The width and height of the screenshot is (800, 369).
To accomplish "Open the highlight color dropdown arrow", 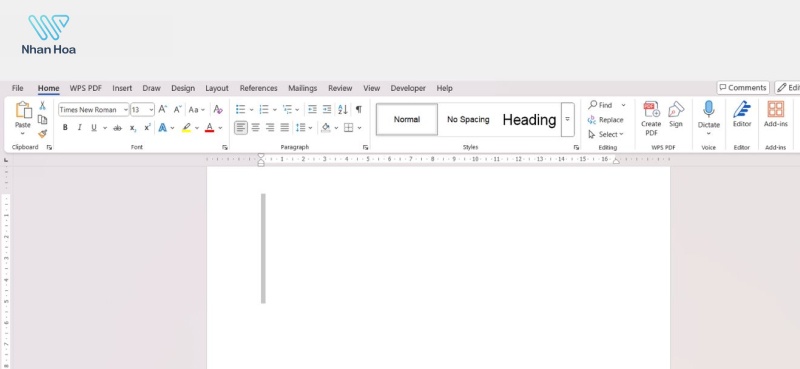I will pos(197,128).
